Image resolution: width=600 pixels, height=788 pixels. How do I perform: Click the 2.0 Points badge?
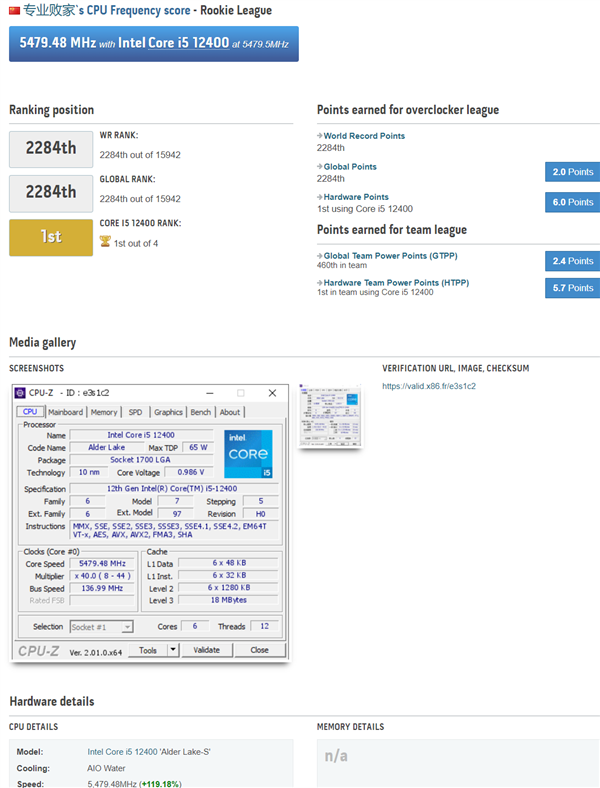coord(572,172)
